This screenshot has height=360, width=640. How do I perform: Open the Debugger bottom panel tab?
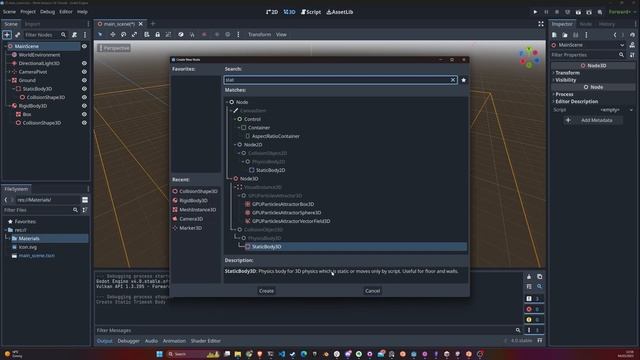129,341
